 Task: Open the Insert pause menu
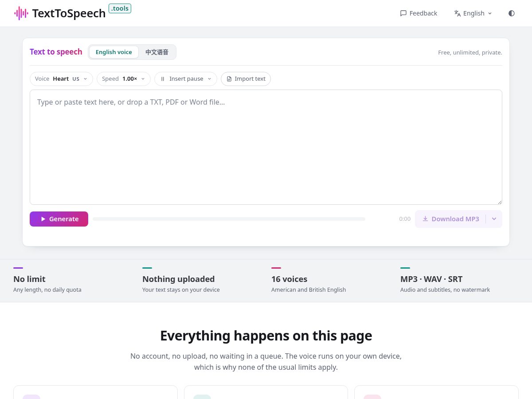pyautogui.click(x=186, y=79)
